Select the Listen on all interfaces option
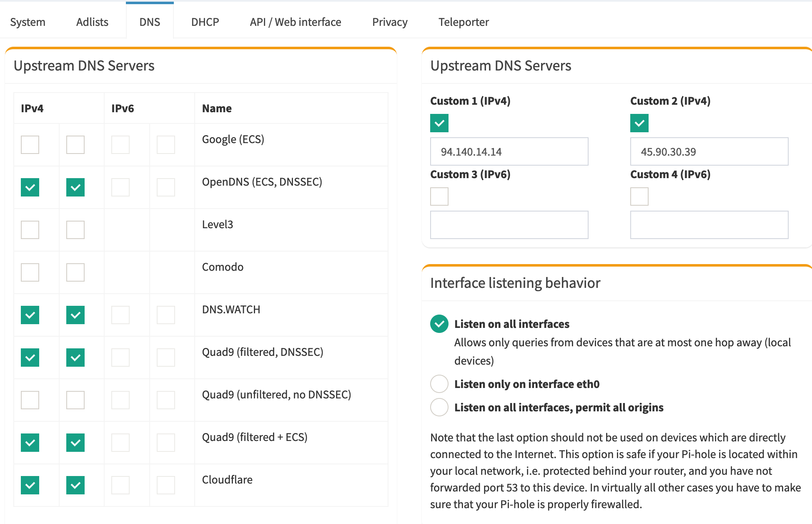 tap(439, 324)
